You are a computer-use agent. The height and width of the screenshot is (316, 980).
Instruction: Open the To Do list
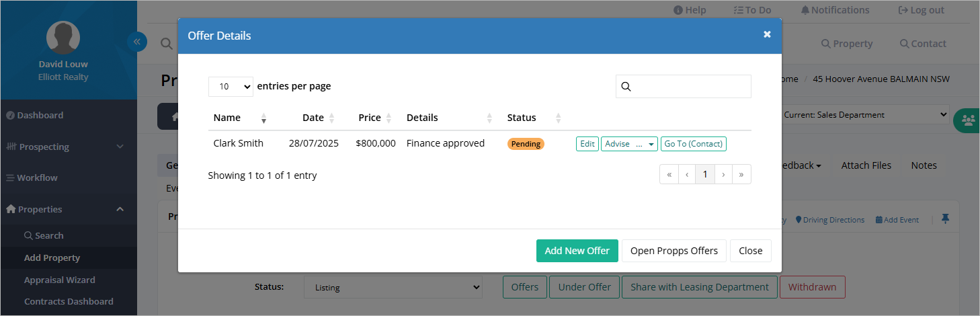coord(752,10)
